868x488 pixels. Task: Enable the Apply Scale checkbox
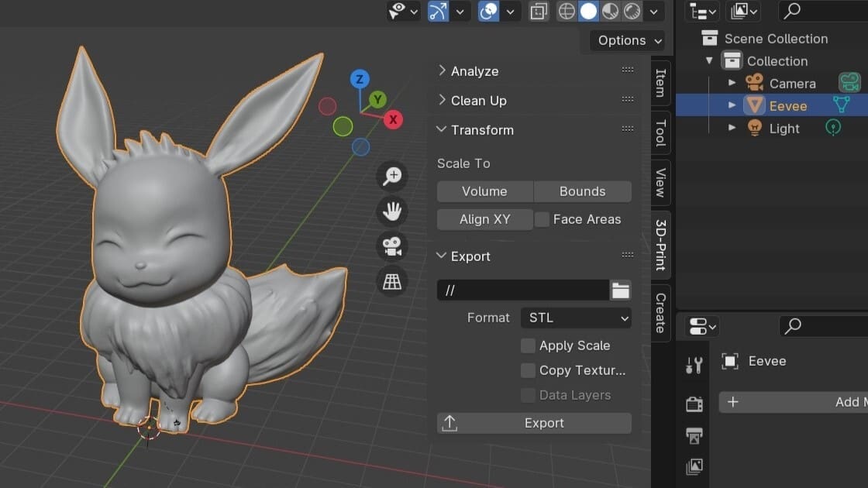(x=528, y=345)
